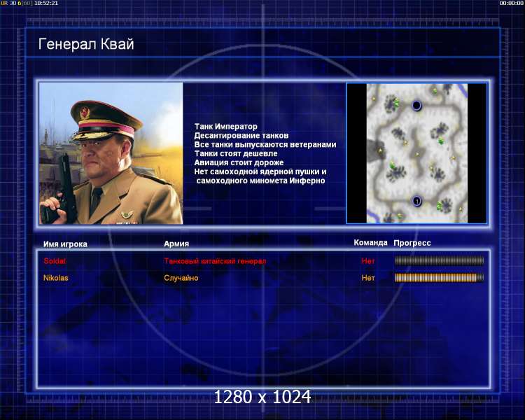Click the General Kwai portrait image
525x420 pixels.
point(111,153)
